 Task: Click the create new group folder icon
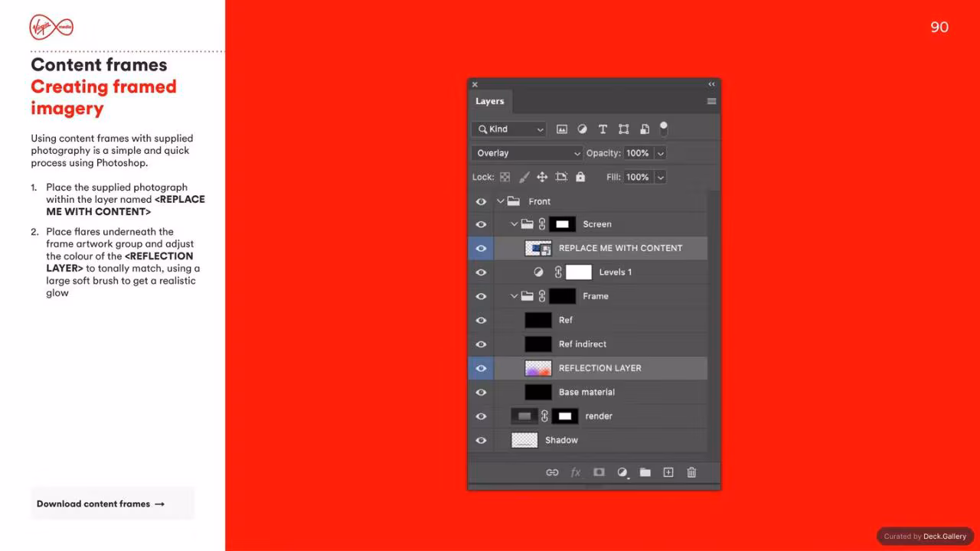coord(645,472)
